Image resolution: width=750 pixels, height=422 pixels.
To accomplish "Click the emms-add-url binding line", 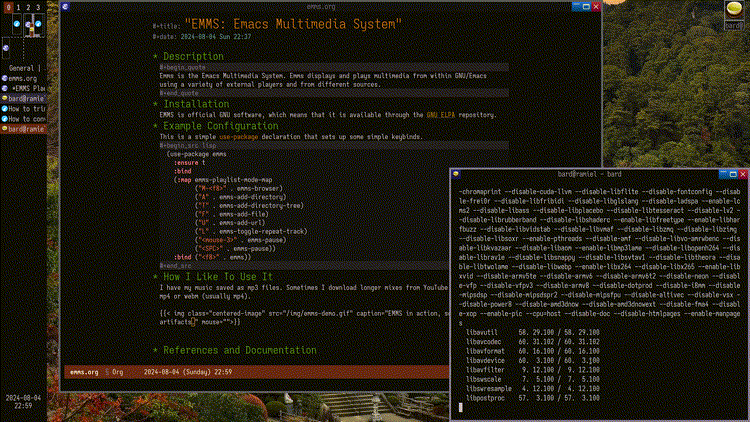I will point(230,223).
